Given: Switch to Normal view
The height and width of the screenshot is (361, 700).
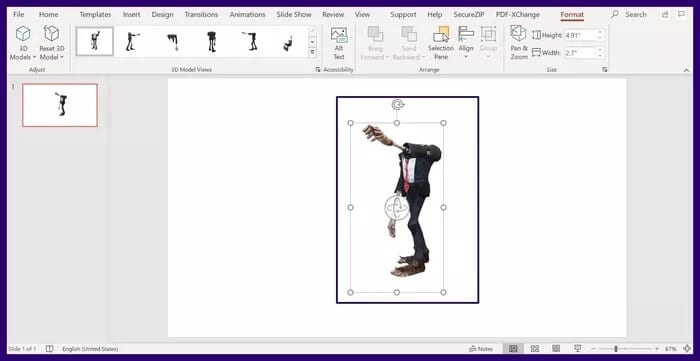Looking at the screenshot, I should coord(513,349).
